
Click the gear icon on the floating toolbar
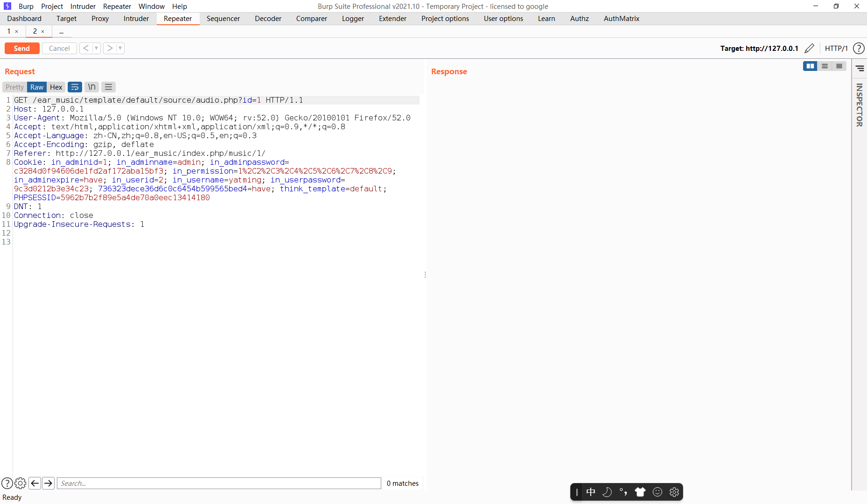[x=674, y=491]
